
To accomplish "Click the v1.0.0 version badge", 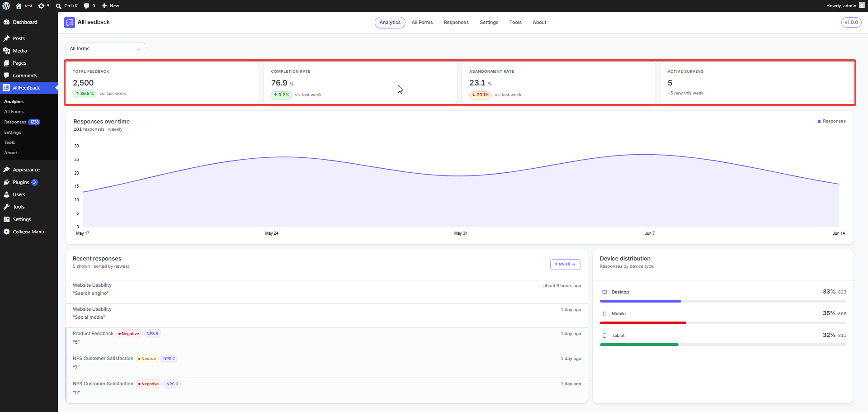I will click(851, 23).
